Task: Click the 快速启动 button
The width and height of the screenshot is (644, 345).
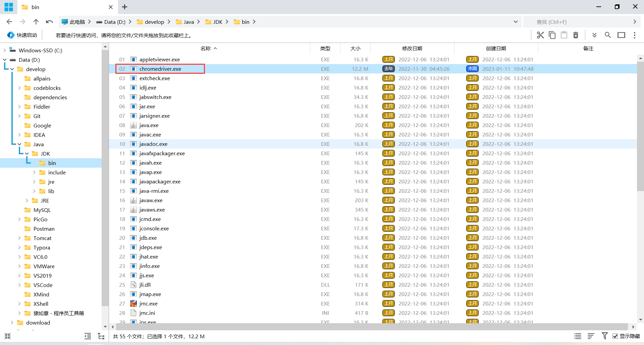Action: [22, 35]
